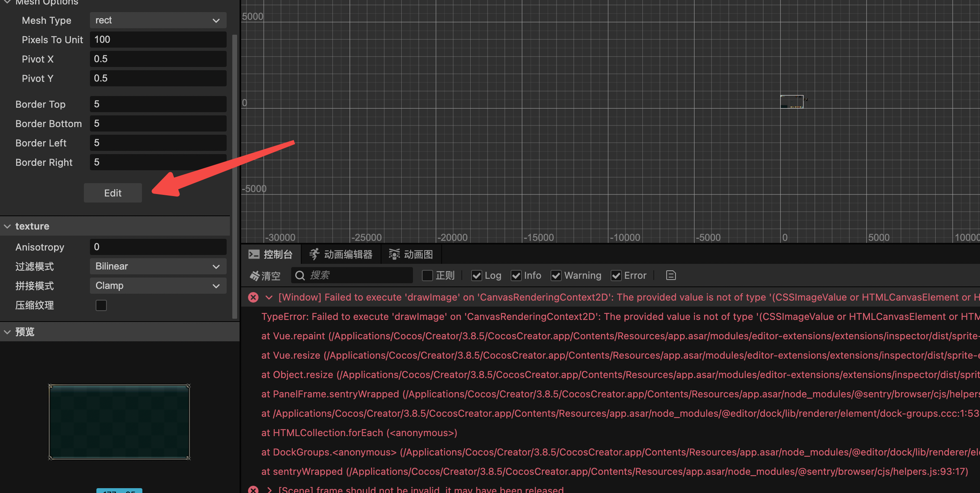Collapse the texture section

7,226
